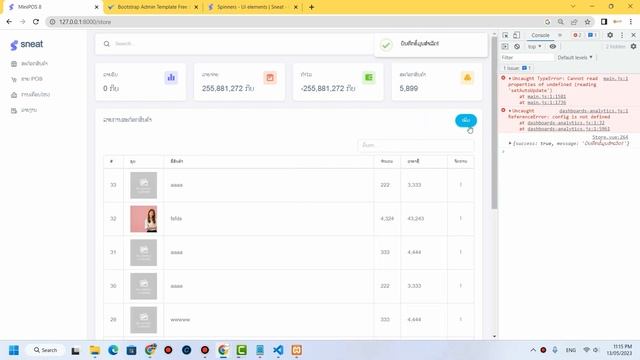This screenshot has height=360, width=640.
Task: Open the sidebar item with house icon
Action: point(30,94)
